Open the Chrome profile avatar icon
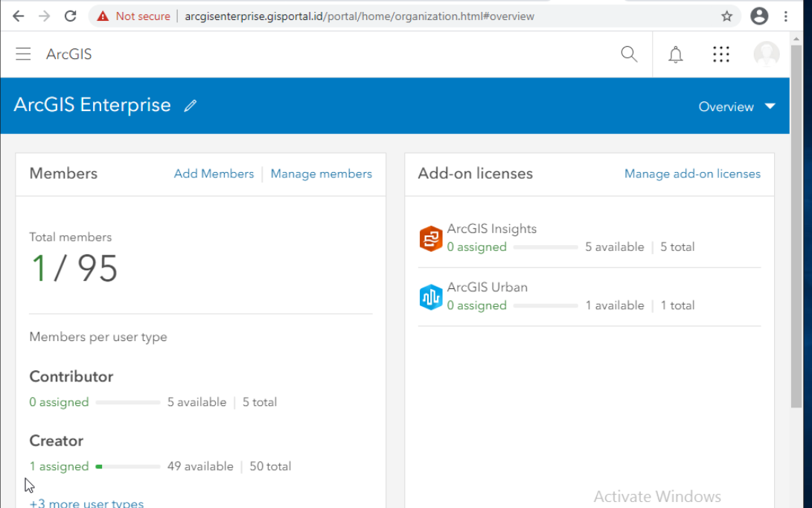Viewport: 812px width, 508px height. [759, 16]
